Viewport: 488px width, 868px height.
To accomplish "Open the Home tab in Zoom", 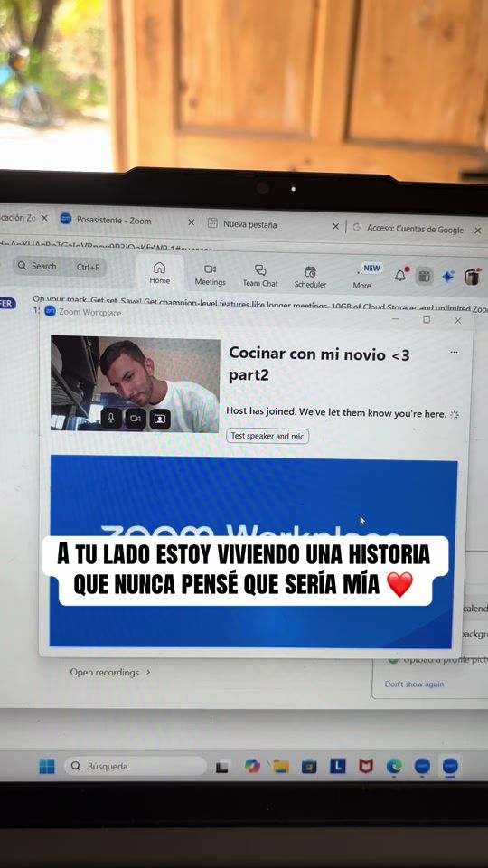I will tap(159, 273).
